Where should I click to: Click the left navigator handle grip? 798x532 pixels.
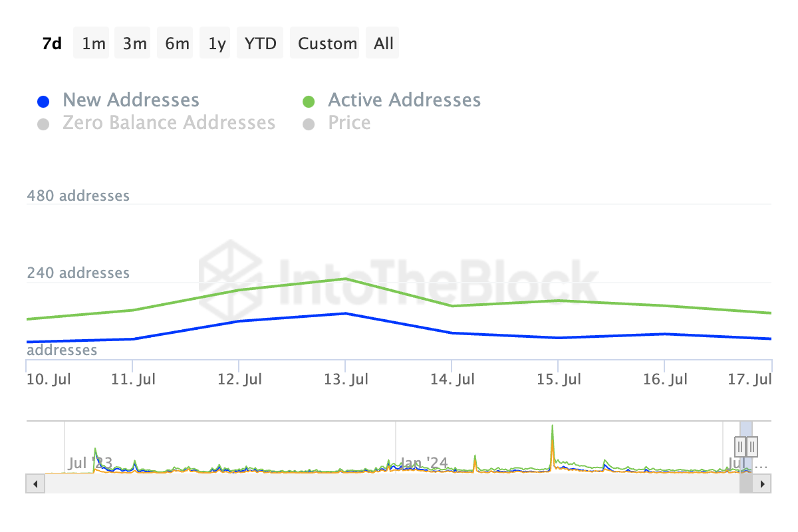pyautogui.click(x=740, y=446)
